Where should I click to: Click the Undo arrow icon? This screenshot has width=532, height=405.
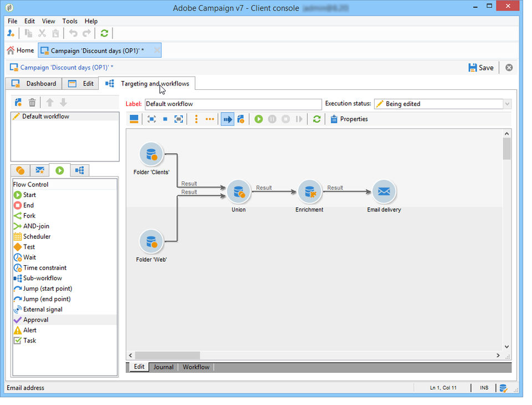tap(73, 33)
